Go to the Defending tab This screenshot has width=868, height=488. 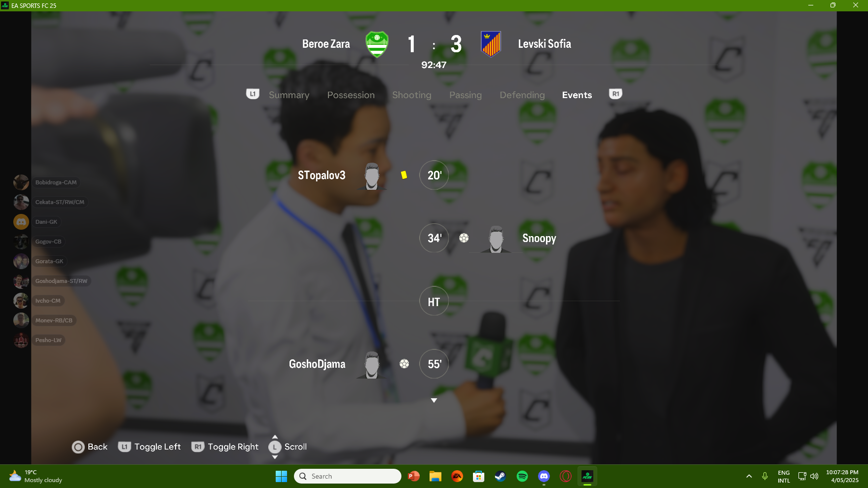[522, 95]
